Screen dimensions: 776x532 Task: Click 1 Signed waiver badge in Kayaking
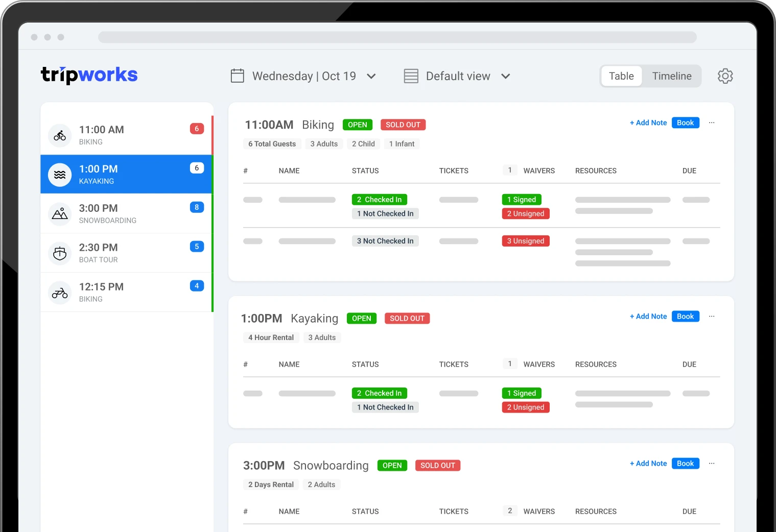[x=522, y=393]
